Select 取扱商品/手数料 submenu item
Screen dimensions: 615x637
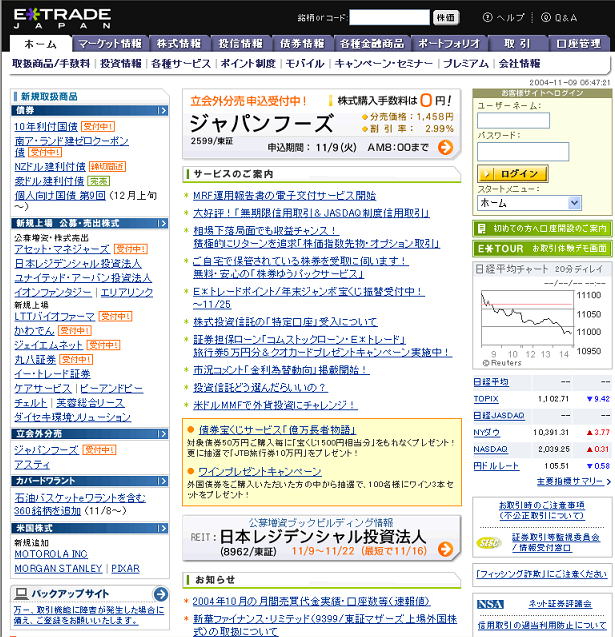(x=51, y=64)
